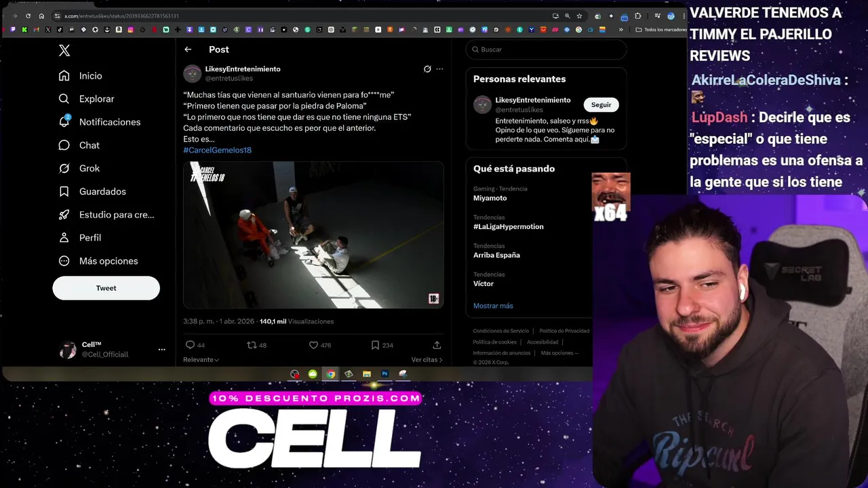The height and width of the screenshot is (488, 868).
Task: Click Chrome icon in taskbar
Action: [330, 374]
